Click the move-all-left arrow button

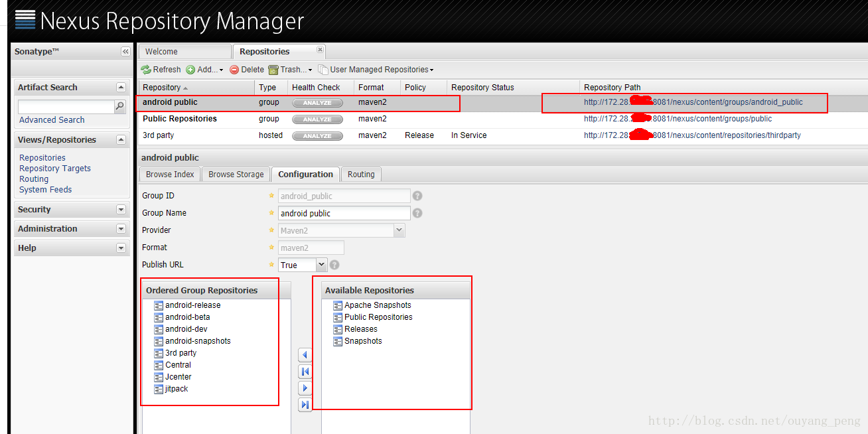pos(305,372)
